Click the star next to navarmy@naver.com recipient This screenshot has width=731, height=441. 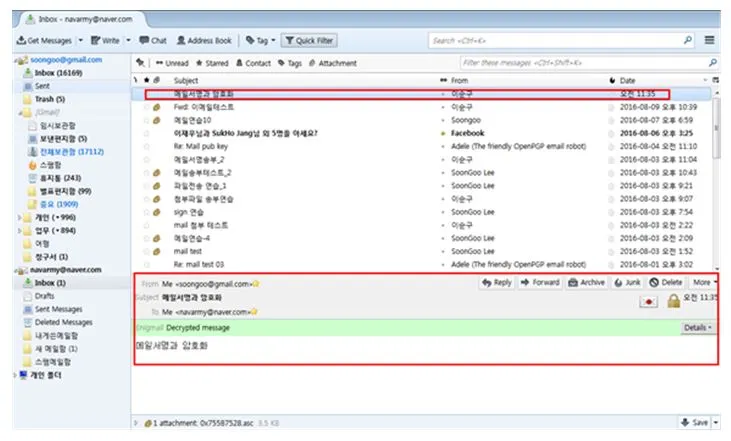click(254, 312)
